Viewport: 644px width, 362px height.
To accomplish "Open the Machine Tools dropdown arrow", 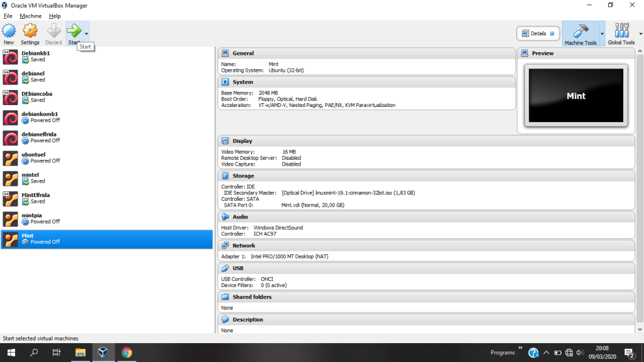I will point(602,33).
